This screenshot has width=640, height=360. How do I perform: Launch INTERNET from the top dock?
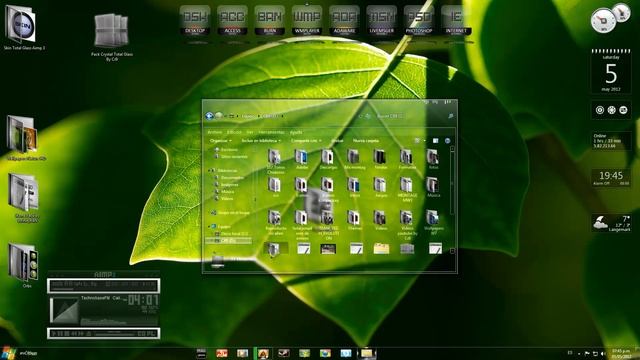tap(456, 20)
